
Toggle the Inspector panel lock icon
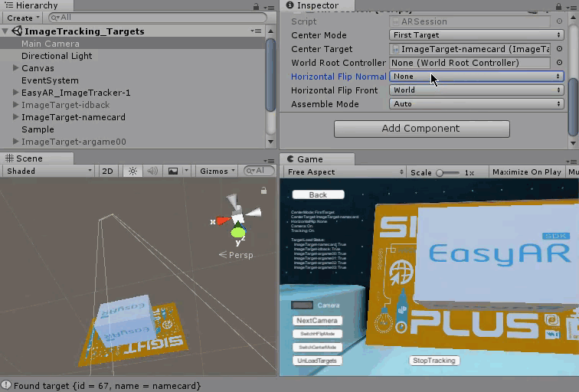(558, 7)
